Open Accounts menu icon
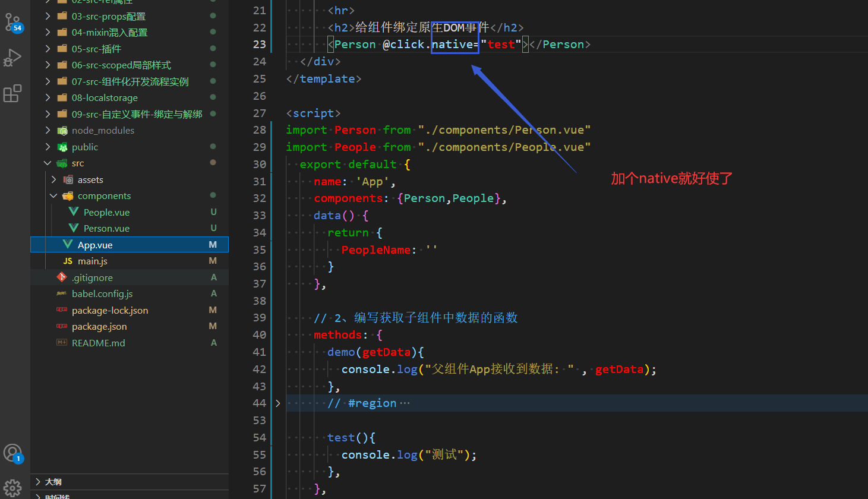This screenshot has height=499, width=868. (x=13, y=453)
